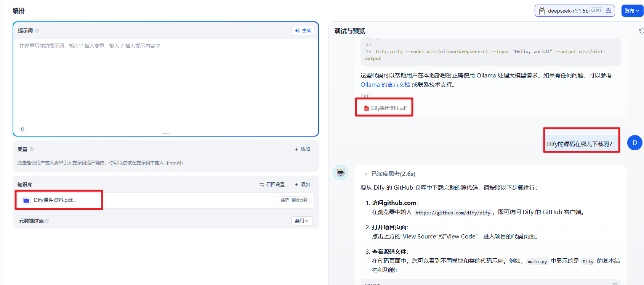Add a new variable via 添加
The height and width of the screenshot is (285, 644).
point(302,149)
